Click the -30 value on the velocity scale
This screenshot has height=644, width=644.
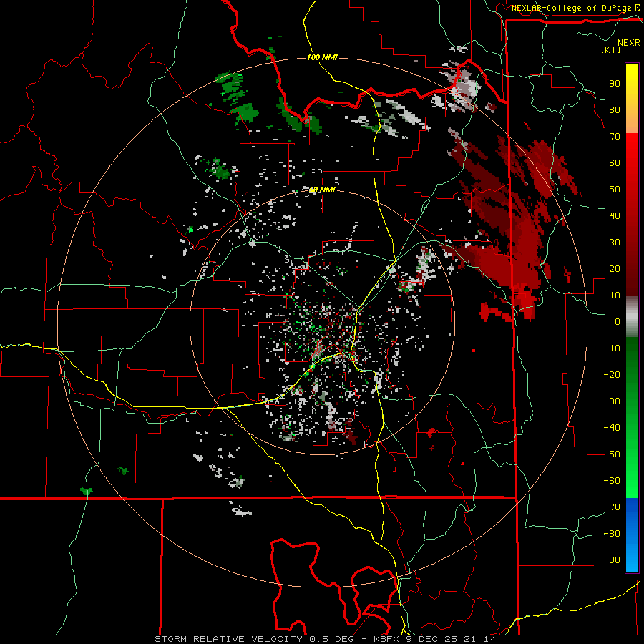point(612,401)
